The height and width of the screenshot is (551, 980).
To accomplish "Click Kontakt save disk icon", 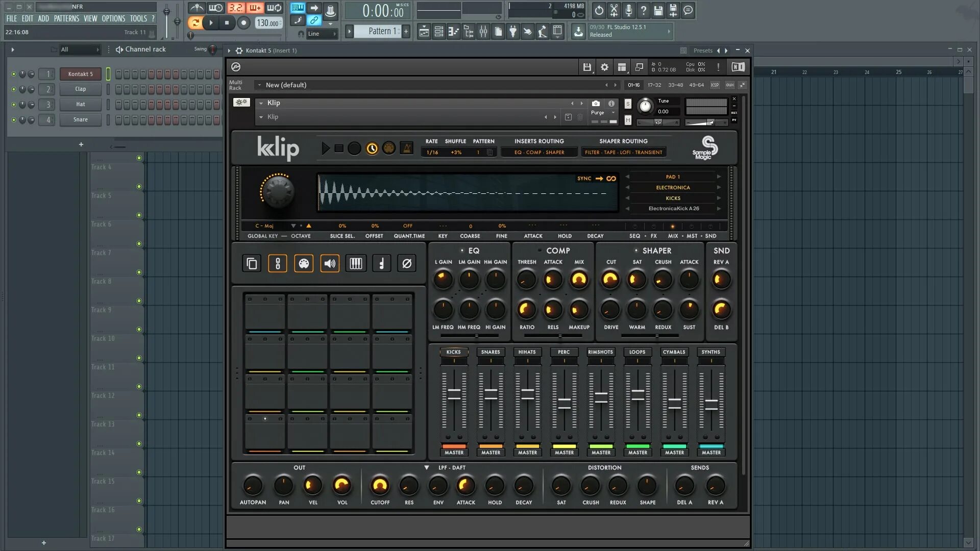I will (587, 67).
